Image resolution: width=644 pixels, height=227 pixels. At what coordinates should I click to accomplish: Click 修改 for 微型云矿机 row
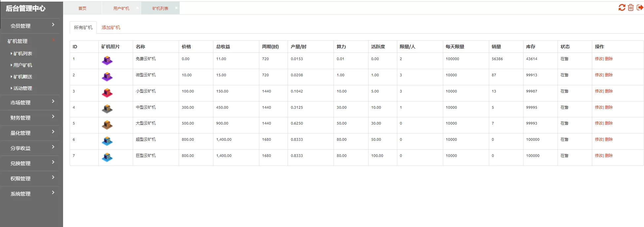(598, 75)
